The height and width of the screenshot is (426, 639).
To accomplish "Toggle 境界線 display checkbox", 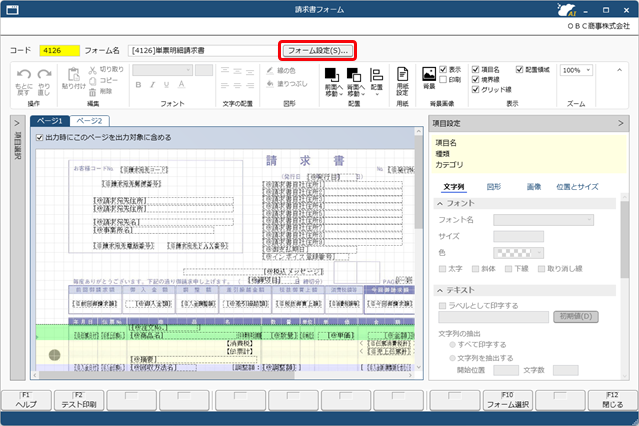I will pyautogui.click(x=476, y=79).
